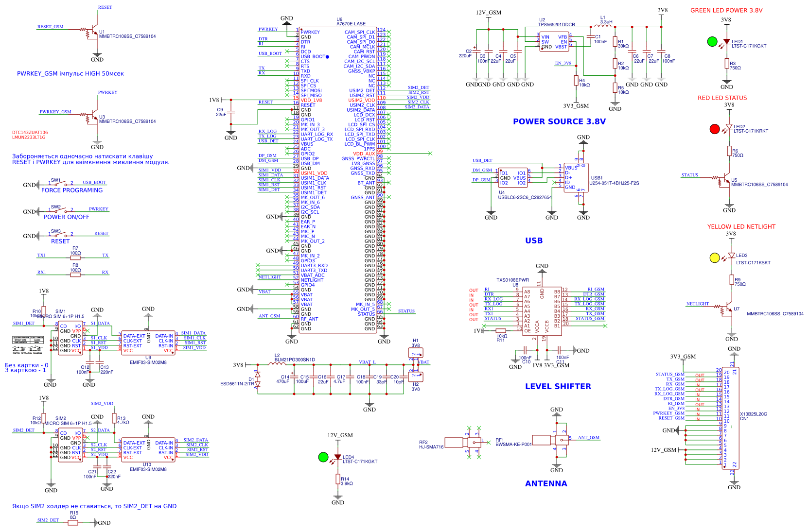Click the "USB1" connector reference label

(x=597, y=178)
